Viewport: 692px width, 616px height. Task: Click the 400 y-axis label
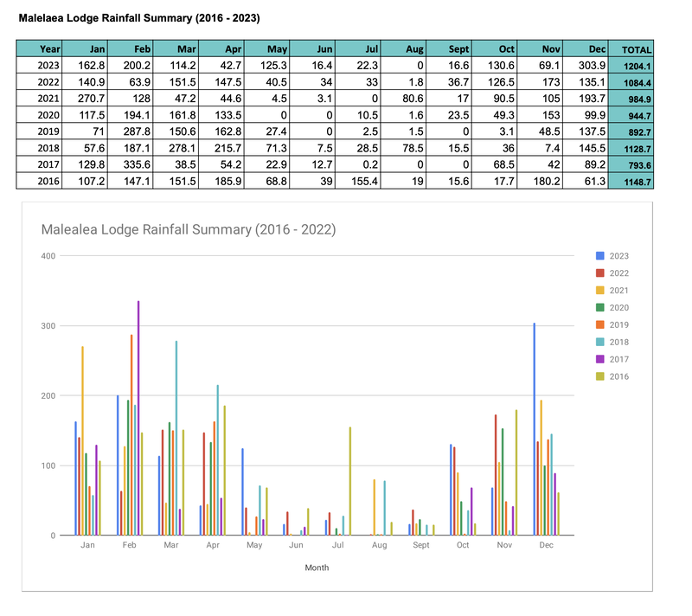click(48, 256)
